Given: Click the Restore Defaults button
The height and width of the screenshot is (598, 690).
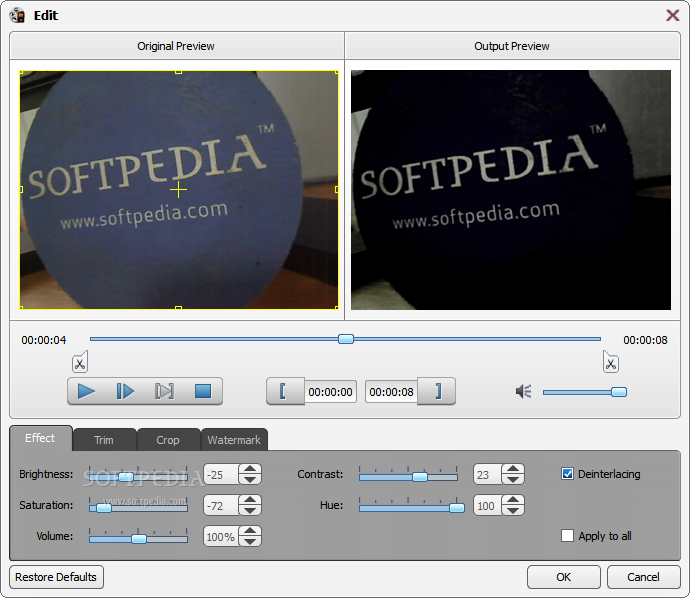Looking at the screenshot, I should (x=56, y=577).
